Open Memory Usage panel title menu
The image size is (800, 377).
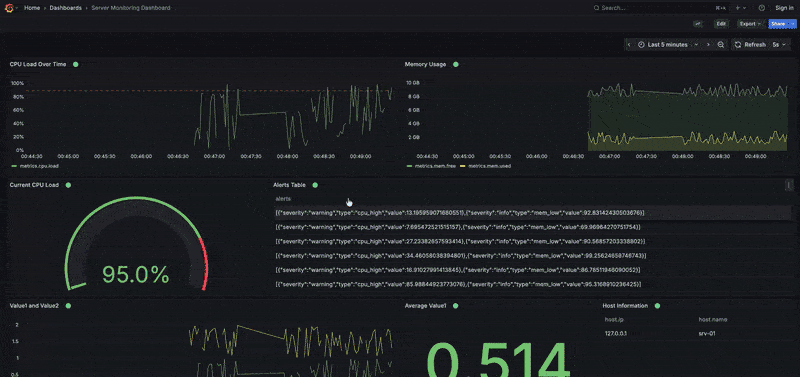click(x=425, y=64)
